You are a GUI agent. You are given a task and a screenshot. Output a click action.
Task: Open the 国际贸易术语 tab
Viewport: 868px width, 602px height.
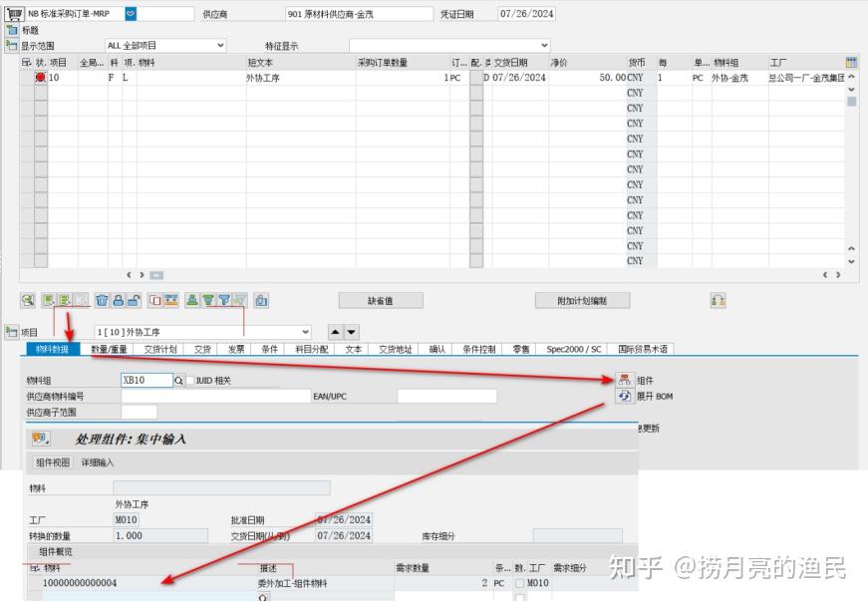coord(643,349)
